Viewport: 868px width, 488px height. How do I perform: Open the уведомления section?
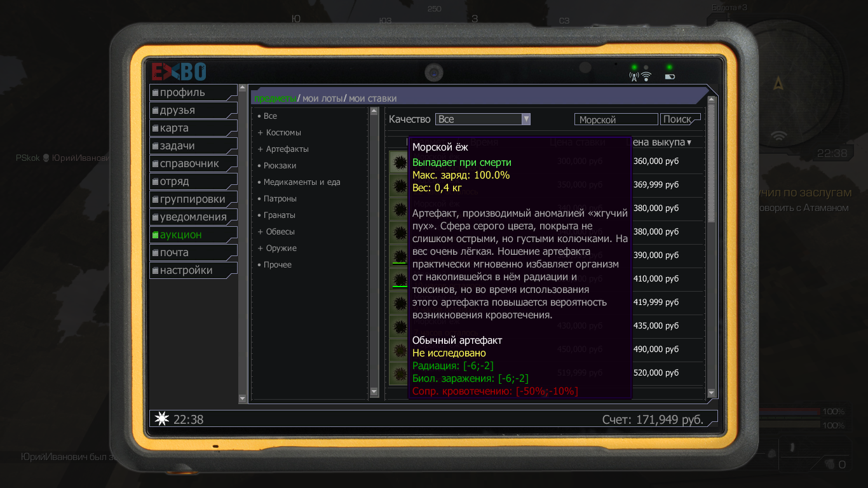[193, 217]
